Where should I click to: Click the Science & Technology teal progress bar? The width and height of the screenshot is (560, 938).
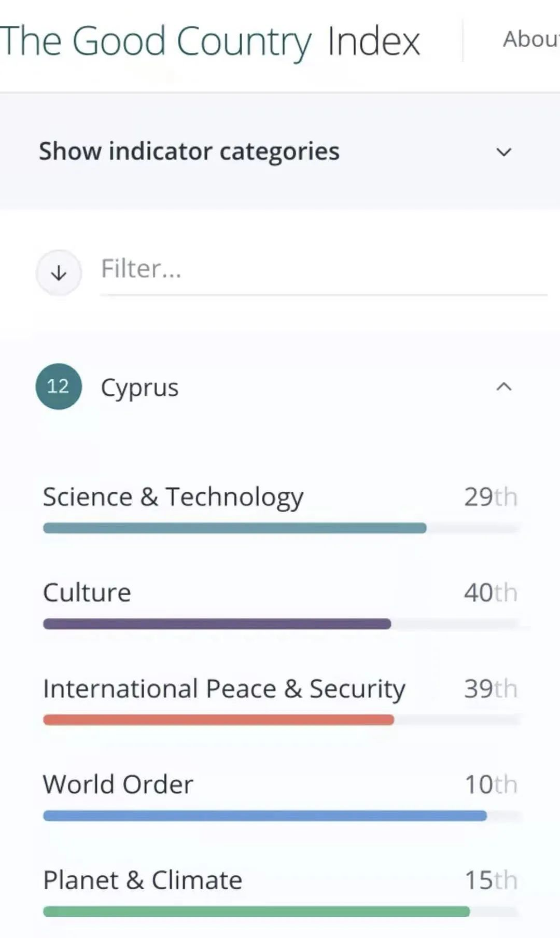235,528
